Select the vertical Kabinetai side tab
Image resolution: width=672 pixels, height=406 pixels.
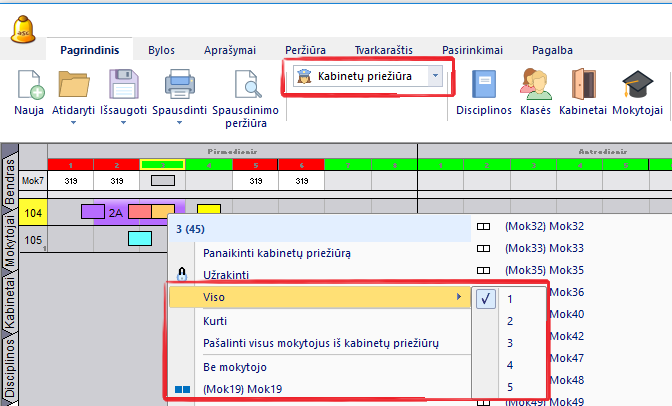9,298
